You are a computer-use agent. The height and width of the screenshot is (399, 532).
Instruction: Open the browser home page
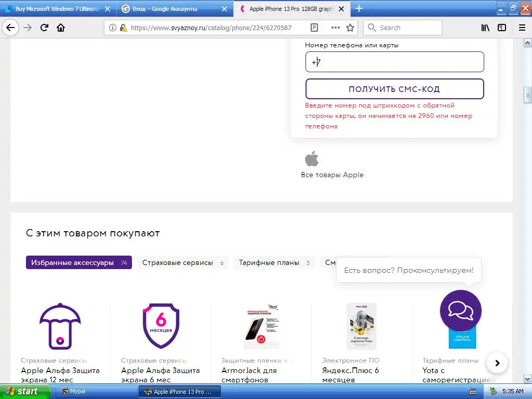coord(61,28)
